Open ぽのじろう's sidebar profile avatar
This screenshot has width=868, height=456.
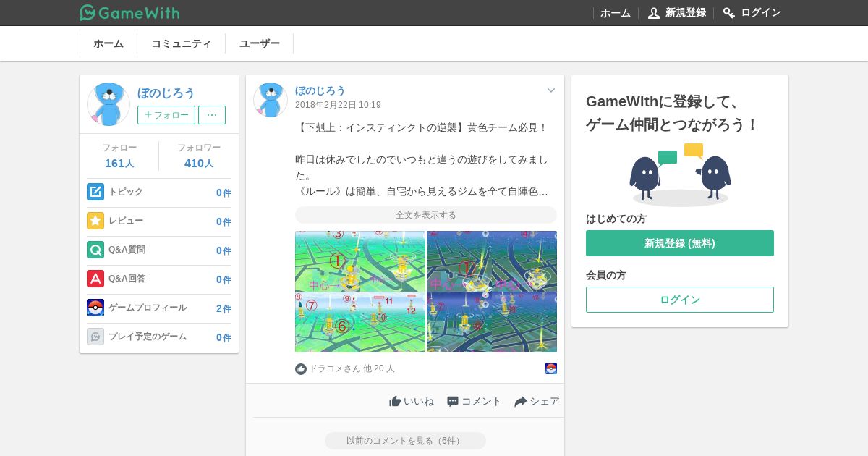(109, 104)
